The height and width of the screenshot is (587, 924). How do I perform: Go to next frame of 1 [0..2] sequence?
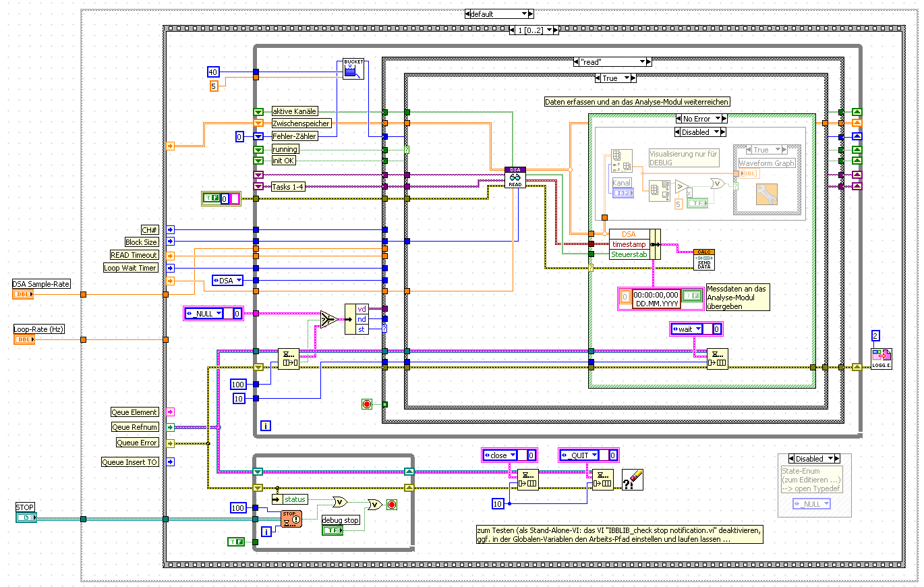coord(556,30)
